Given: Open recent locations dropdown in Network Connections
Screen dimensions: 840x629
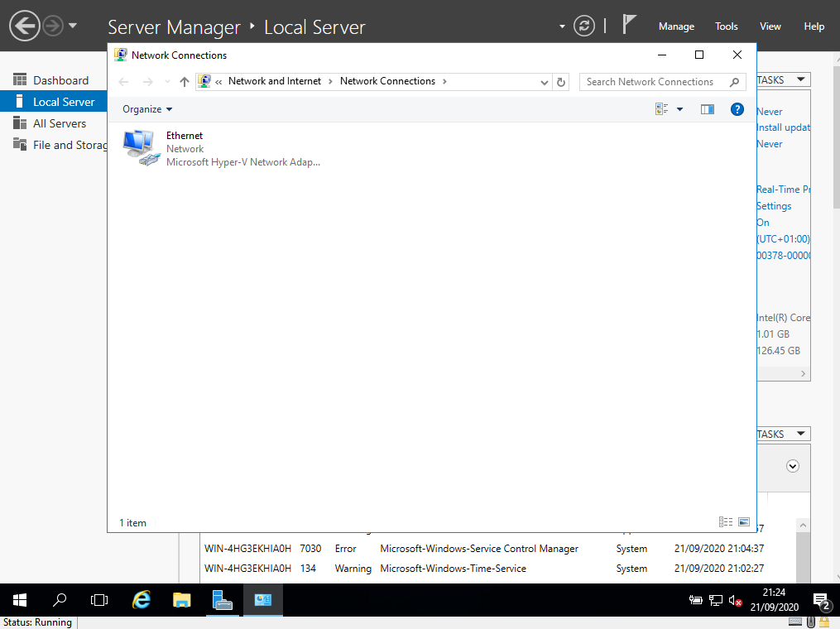Looking at the screenshot, I should [167, 81].
